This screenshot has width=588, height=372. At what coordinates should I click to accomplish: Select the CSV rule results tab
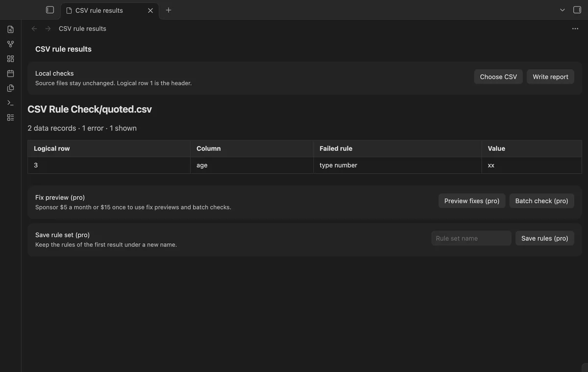pyautogui.click(x=110, y=10)
